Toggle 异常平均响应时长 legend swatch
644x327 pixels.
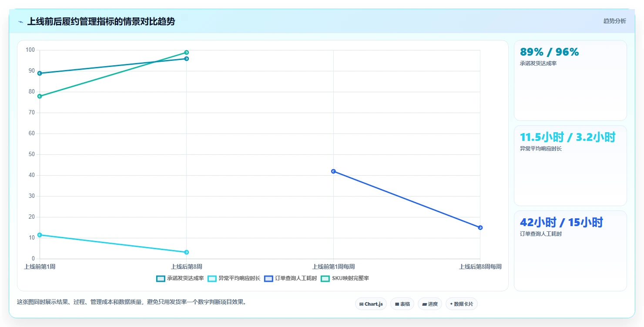coord(212,278)
